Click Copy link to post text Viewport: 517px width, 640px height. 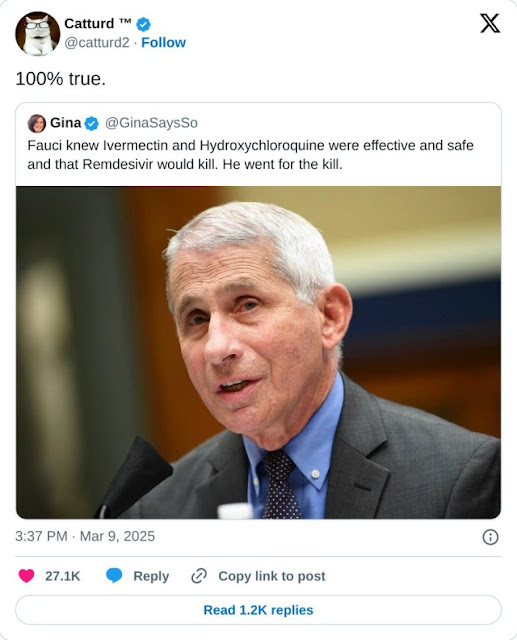pos(272,576)
